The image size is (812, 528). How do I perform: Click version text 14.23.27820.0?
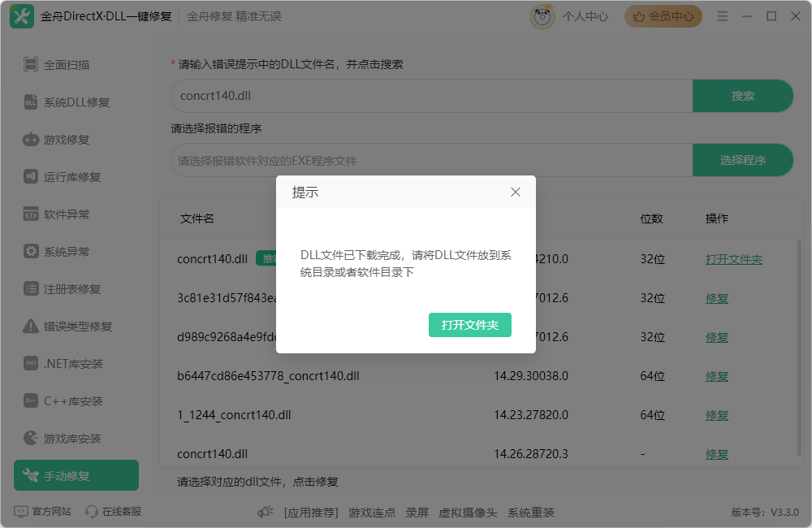click(x=531, y=415)
